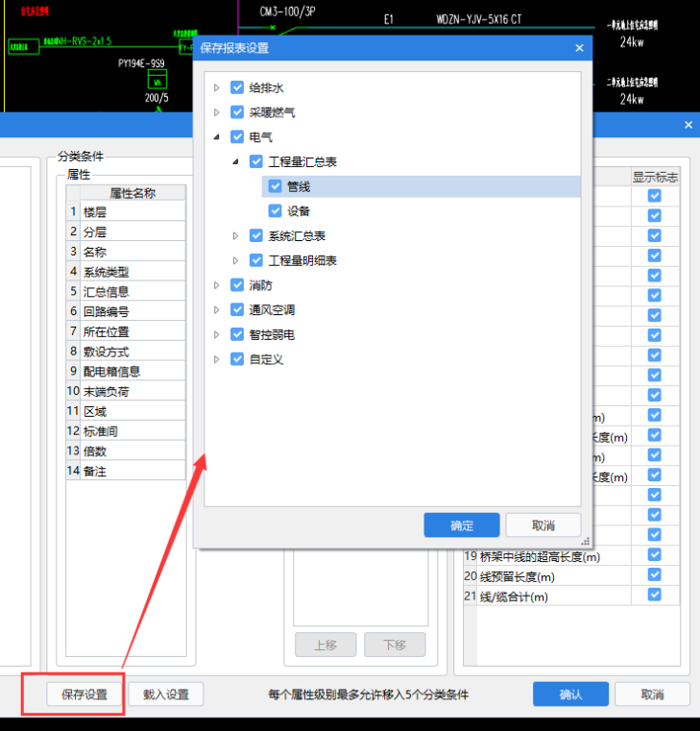
Task: Expand the 工程量明细表 node
Action: pyautogui.click(x=236, y=260)
